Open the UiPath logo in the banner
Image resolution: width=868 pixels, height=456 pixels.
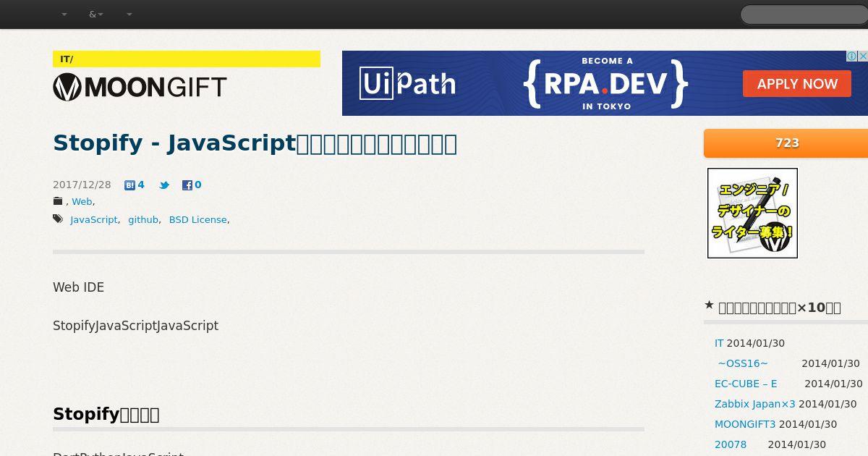click(407, 83)
